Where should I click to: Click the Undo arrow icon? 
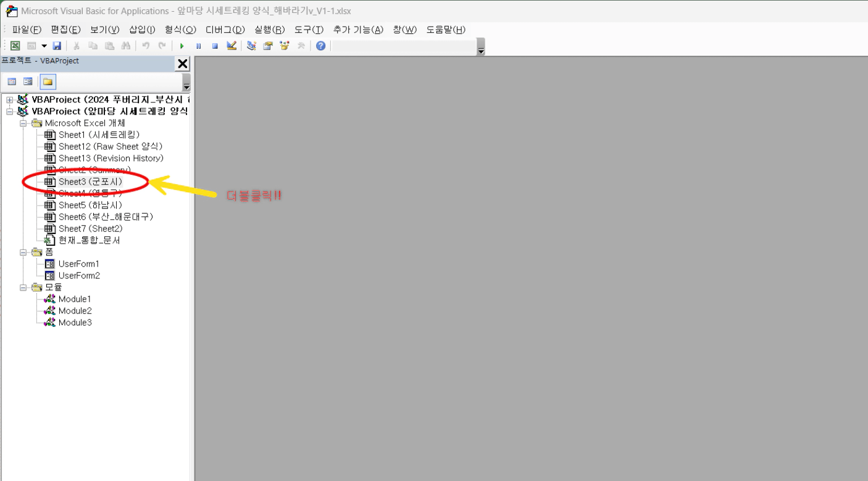[146, 46]
